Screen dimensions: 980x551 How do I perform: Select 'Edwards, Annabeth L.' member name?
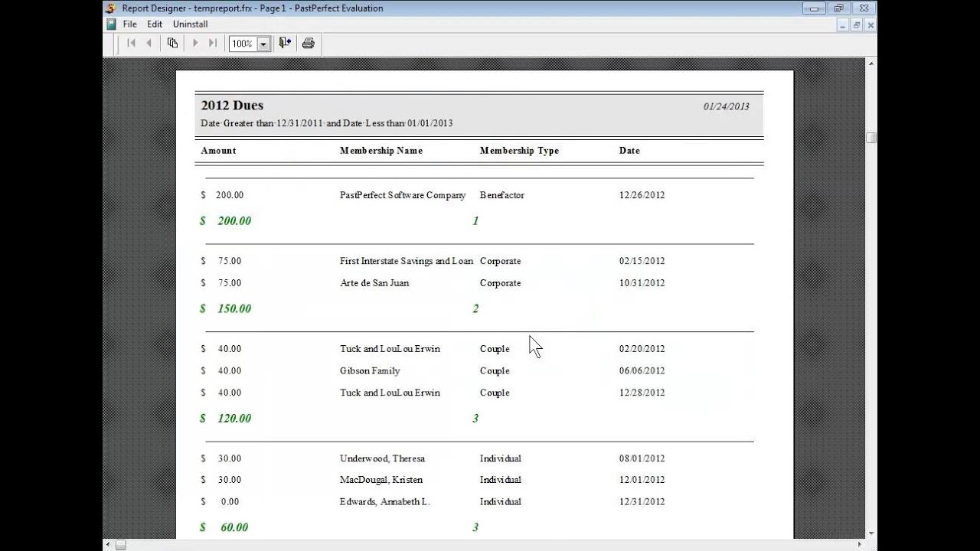coord(385,502)
